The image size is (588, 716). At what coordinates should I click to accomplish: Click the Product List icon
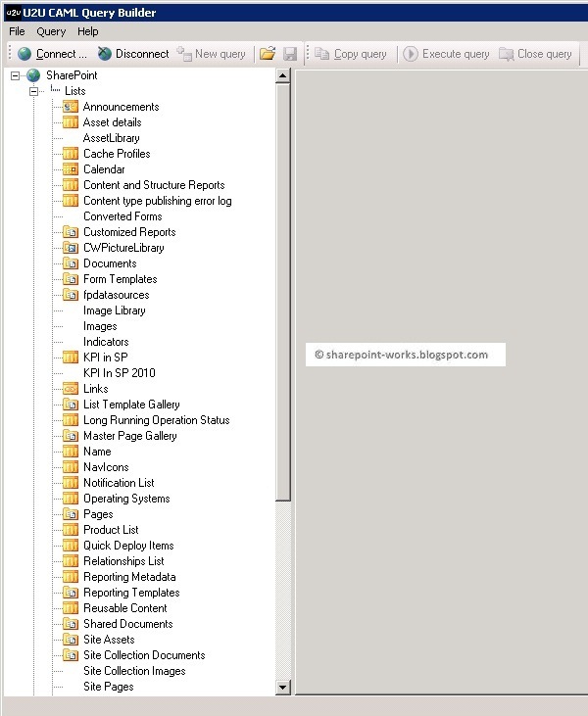click(71, 530)
